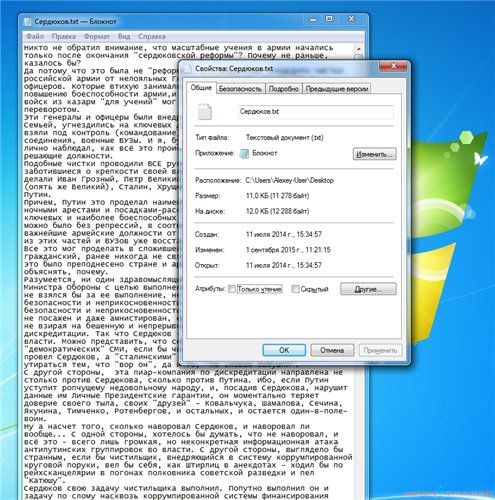This screenshot has width=495, height=500.
Task: Open the Формат menu in Notepad
Action: [97, 36]
